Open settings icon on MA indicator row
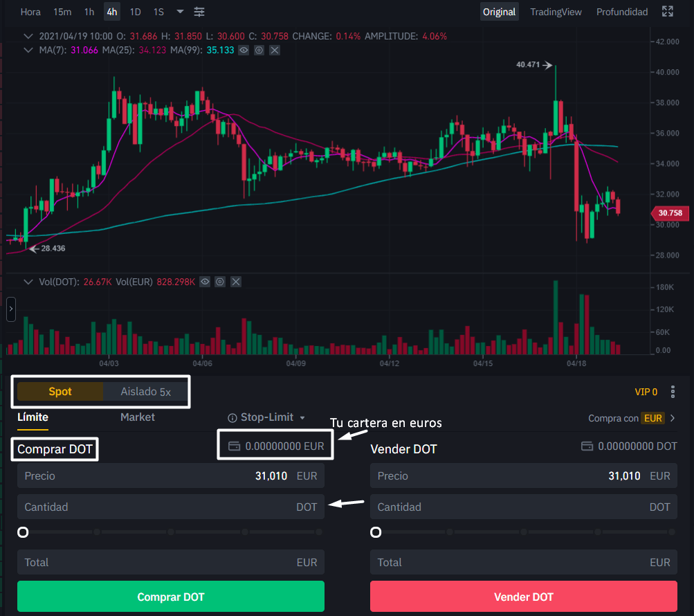Viewport: 694px width, 616px height. pyautogui.click(x=259, y=50)
